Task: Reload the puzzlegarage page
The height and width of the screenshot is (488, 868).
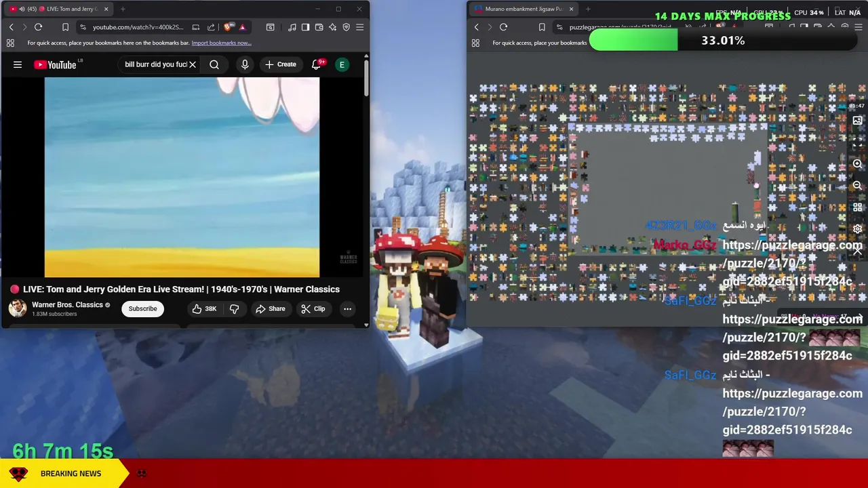Action: 504,27
